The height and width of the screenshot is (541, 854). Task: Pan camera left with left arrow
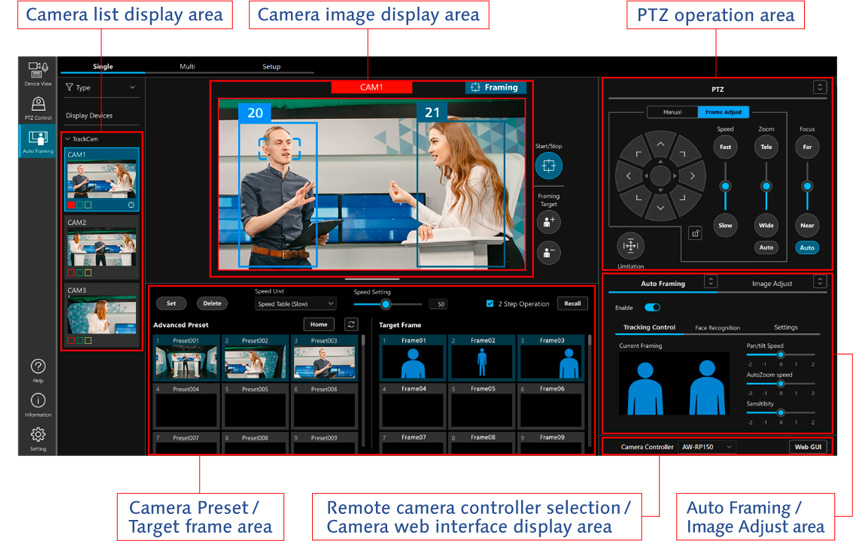pyautogui.click(x=629, y=176)
